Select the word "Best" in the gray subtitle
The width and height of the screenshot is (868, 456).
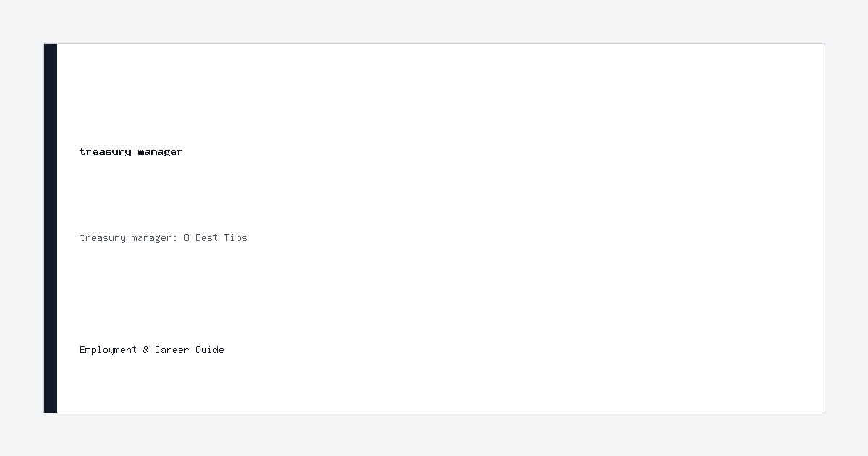[x=207, y=237]
